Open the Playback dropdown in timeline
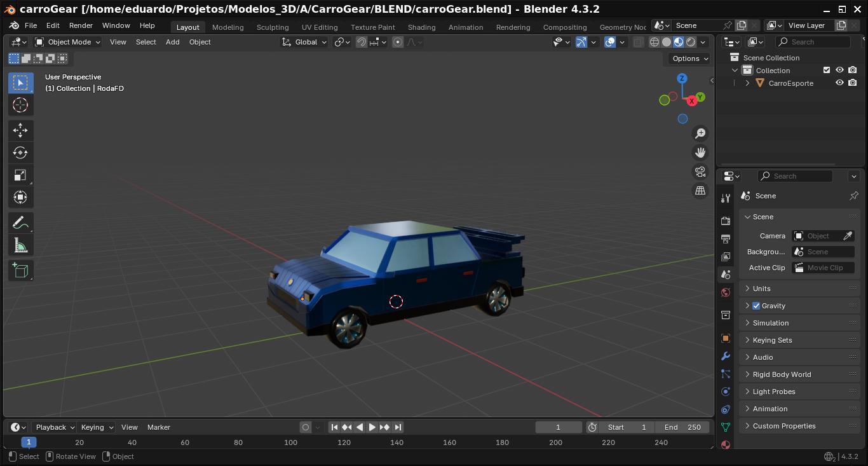The image size is (868, 466). (x=55, y=427)
